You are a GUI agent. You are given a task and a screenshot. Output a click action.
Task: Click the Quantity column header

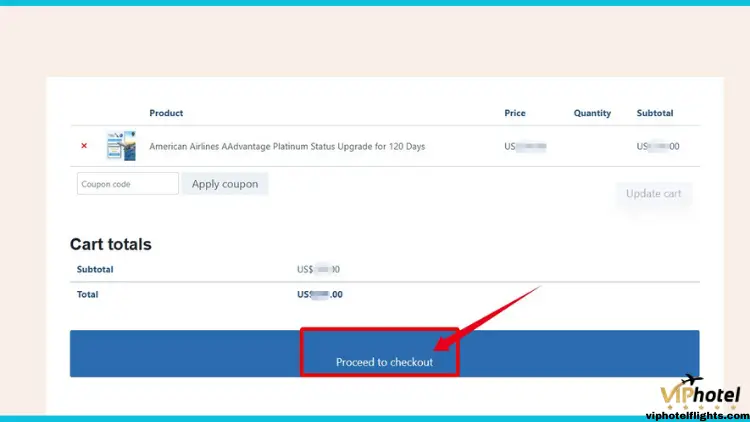[592, 113]
